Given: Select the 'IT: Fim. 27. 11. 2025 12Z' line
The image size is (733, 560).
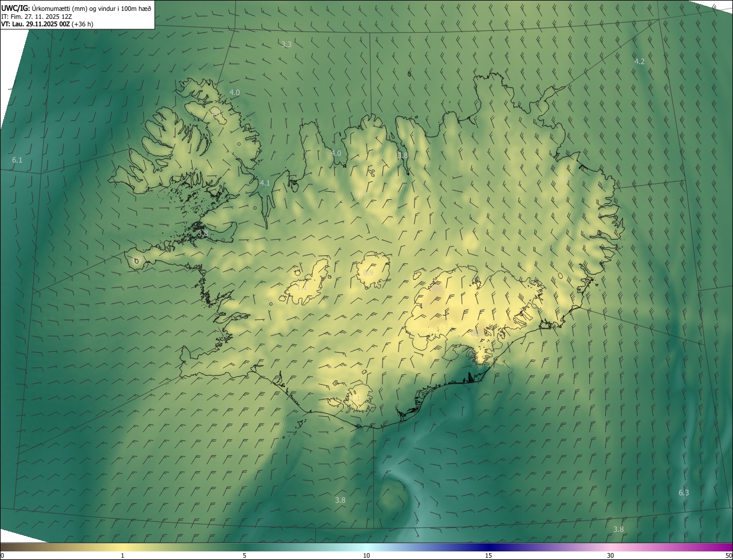Looking at the screenshot, I should click(37, 16).
